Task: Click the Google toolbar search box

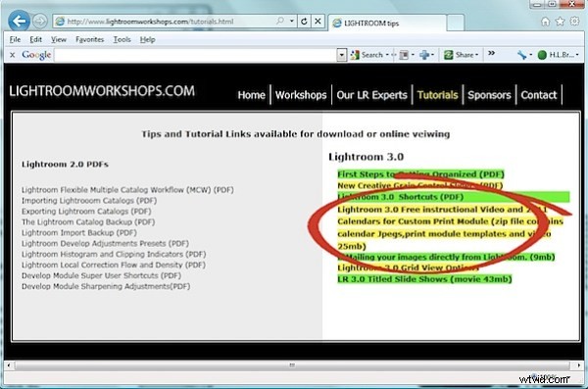Action: 195,55
